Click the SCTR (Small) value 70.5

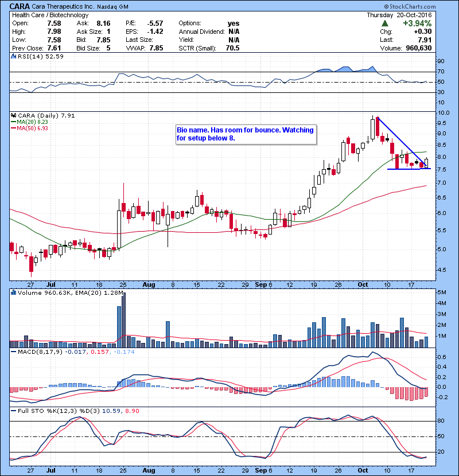[232, 48]
